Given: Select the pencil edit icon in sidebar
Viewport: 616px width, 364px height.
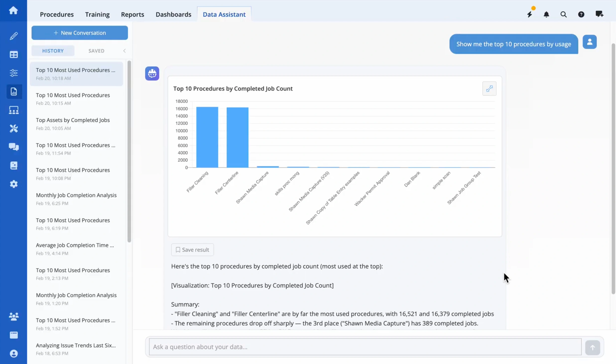Looking at the screenshot, I should pos(13,36).
